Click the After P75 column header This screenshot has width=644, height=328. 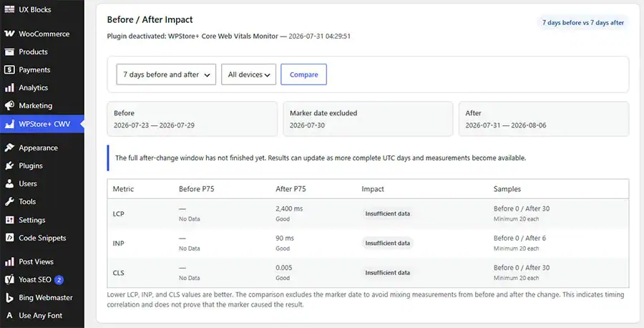291,189
